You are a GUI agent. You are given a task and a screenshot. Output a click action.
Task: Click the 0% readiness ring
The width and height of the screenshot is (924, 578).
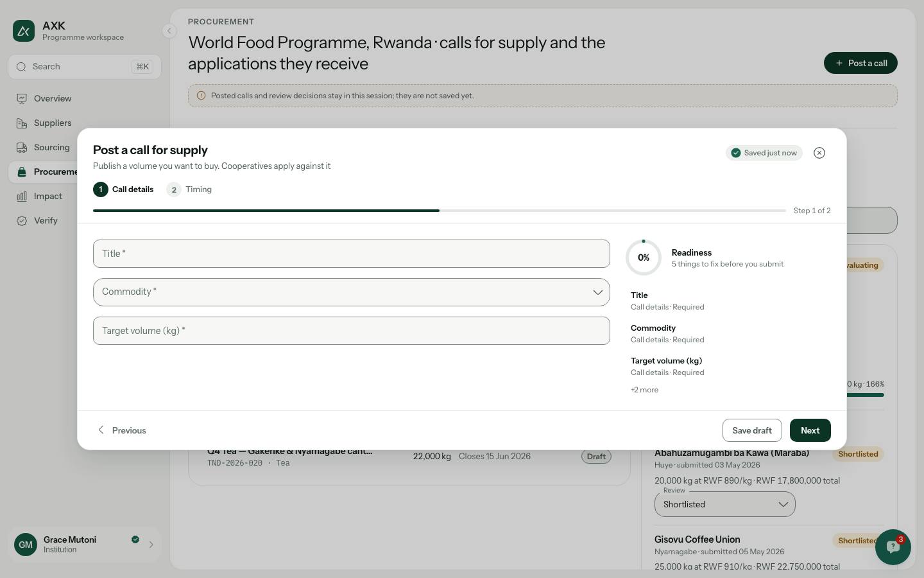[x=644, y=258]
